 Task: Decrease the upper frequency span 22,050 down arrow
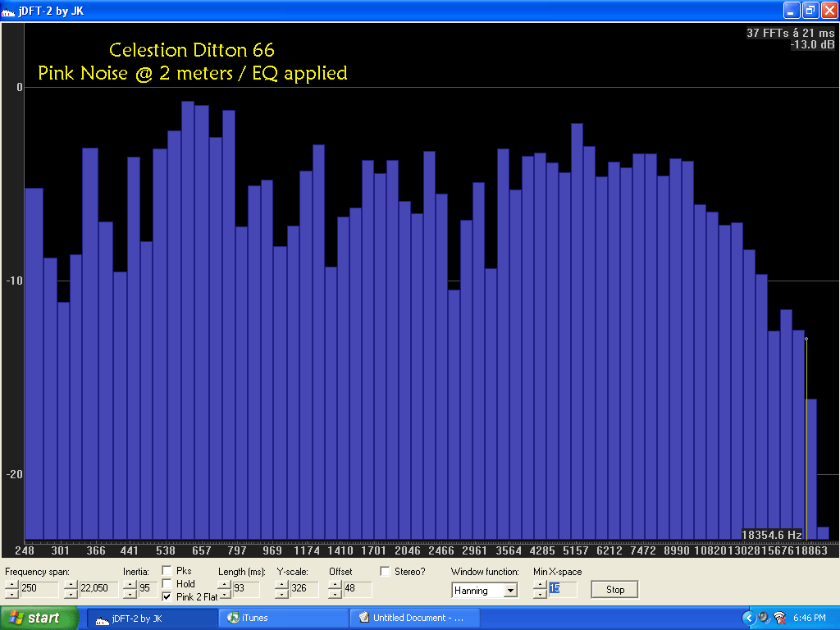tap(71, 594)
